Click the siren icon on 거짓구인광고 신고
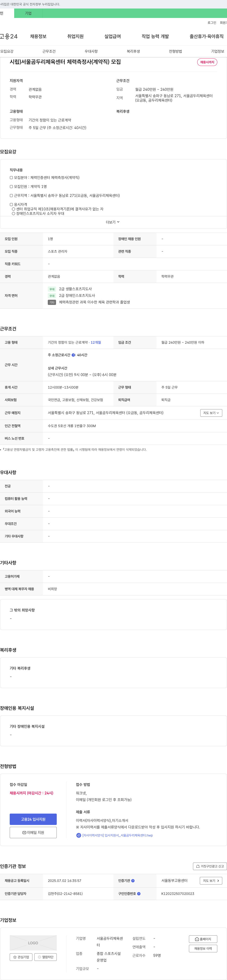Image resolution: width=227 pixels, height=980 pixels. pos(198,866)
